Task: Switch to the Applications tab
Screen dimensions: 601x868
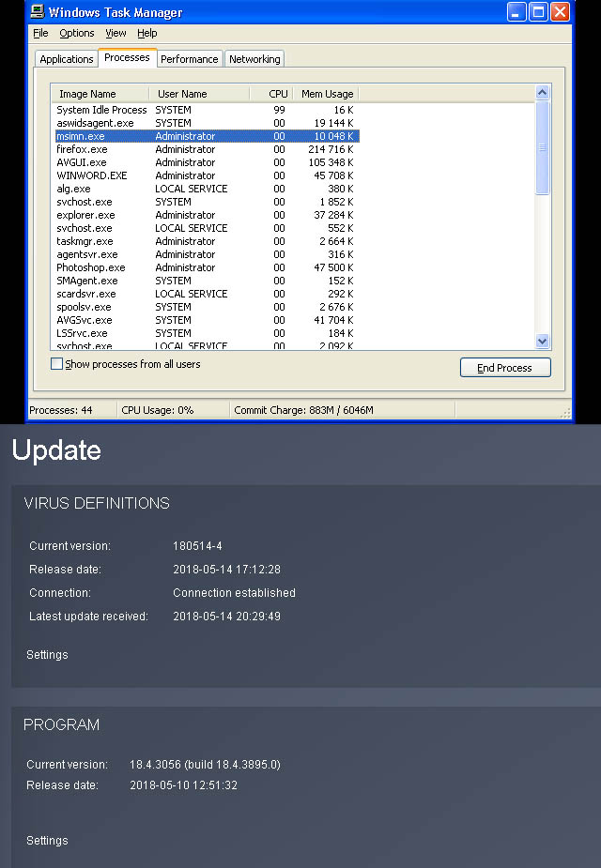Action: click(67, 59)
